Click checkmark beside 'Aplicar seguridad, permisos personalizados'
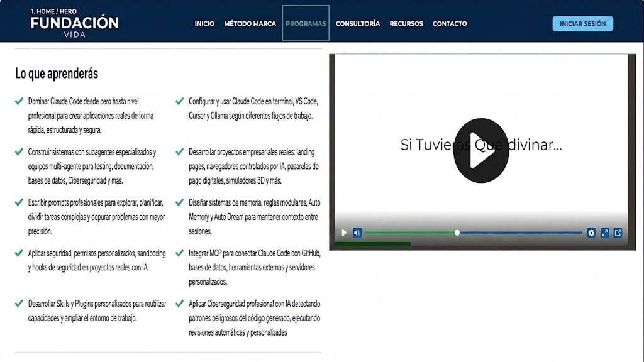This screenshot has width=644, height=362. click(x=19, y=253)
